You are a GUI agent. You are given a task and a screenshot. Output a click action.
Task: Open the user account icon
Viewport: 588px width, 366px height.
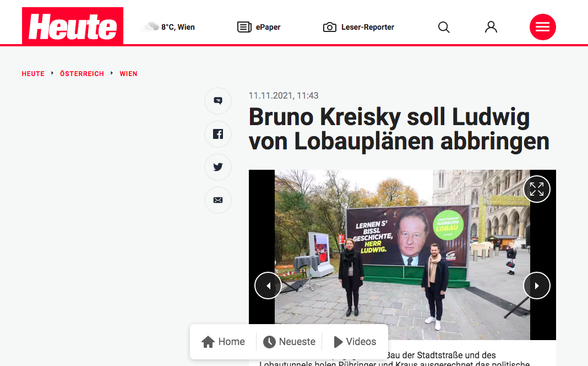[491, 27]
